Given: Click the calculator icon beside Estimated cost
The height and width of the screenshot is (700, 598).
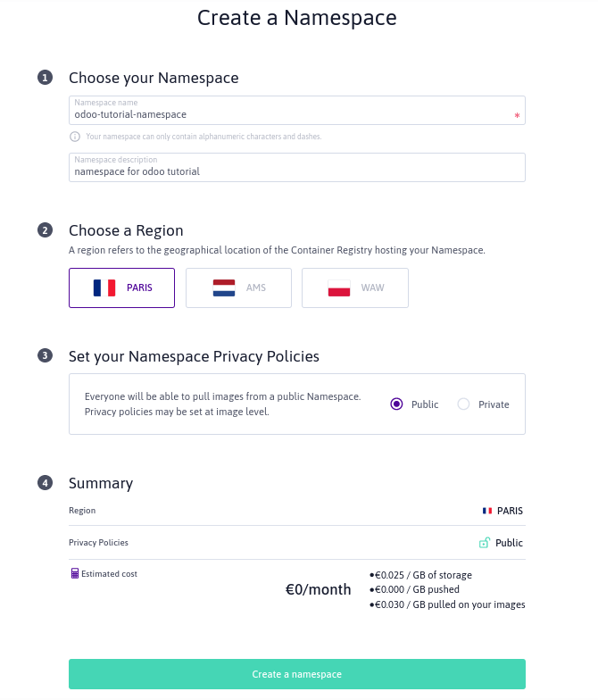Looking at the screenshot, I should point(74,573).
